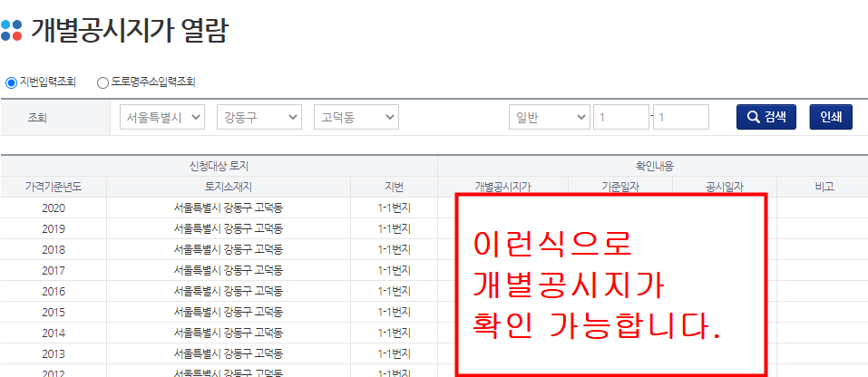
Task: Select the 지번입력조회 radio button
Action: coord(11,82)
